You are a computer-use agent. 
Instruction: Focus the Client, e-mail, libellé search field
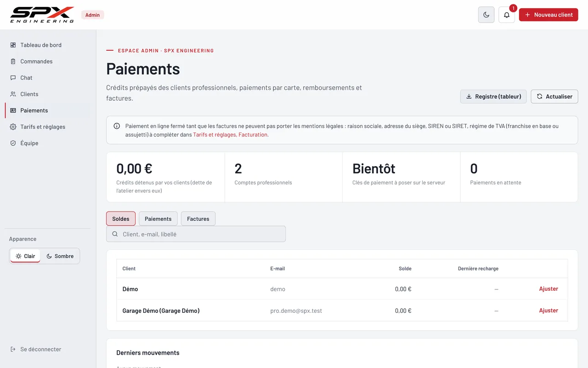196,234
